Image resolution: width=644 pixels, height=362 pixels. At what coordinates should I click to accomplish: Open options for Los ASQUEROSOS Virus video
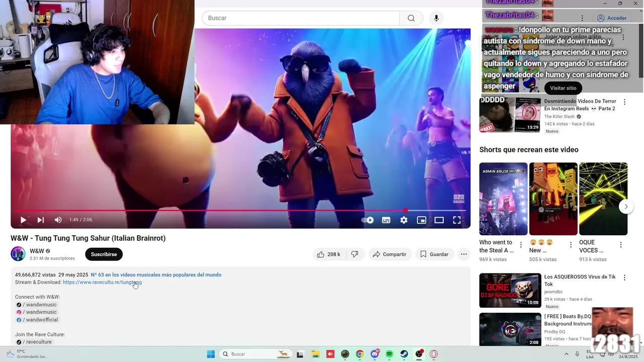point(624,278)
